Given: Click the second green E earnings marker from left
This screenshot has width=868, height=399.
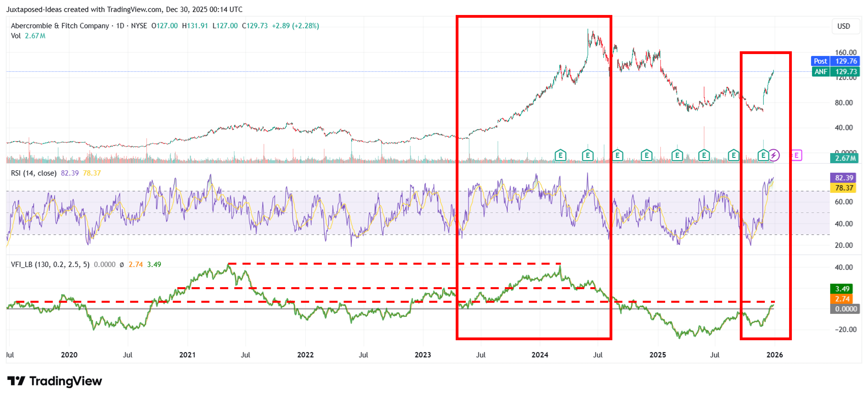Looking at the screenshot, I should coord(588,155).
